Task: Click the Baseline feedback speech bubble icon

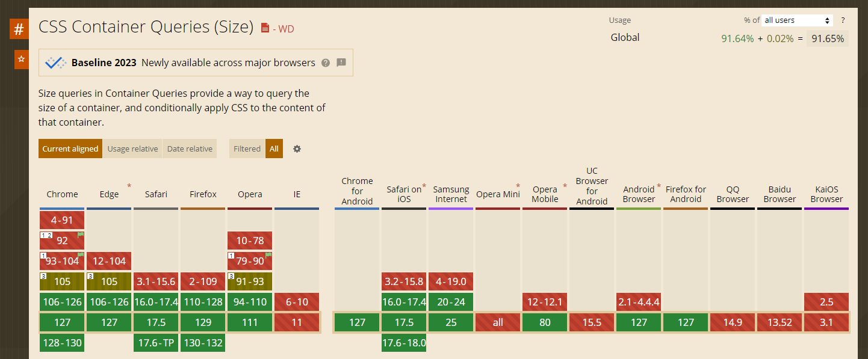Action: pos(341,63)
